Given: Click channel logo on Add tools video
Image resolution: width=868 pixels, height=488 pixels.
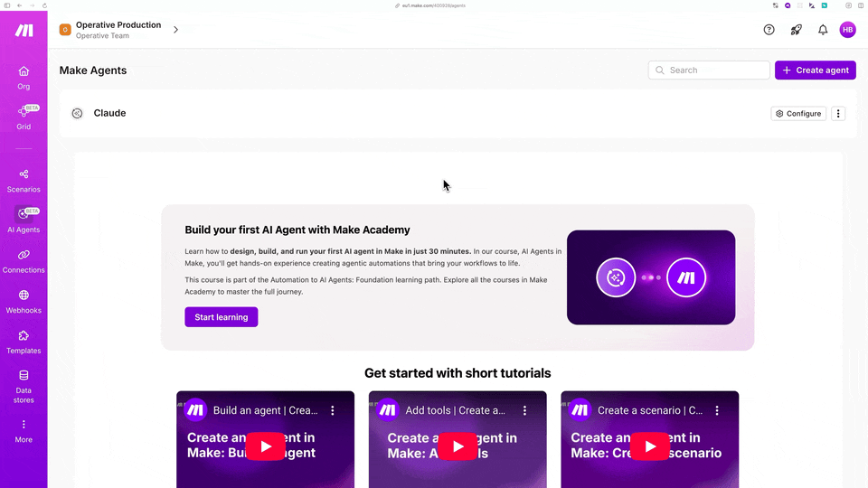Looking at the screenshot, I should click(388, 410).
